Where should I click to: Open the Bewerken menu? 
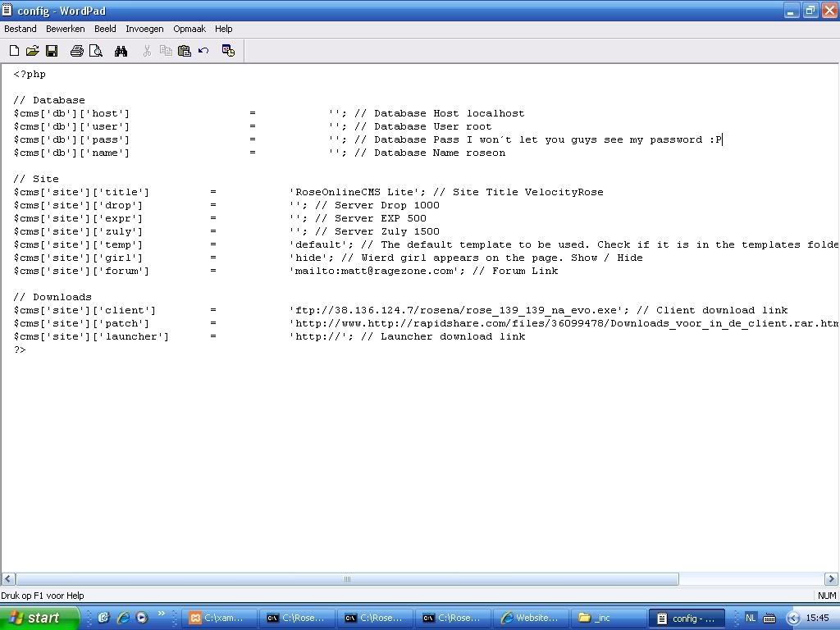[x=66, y=29]
